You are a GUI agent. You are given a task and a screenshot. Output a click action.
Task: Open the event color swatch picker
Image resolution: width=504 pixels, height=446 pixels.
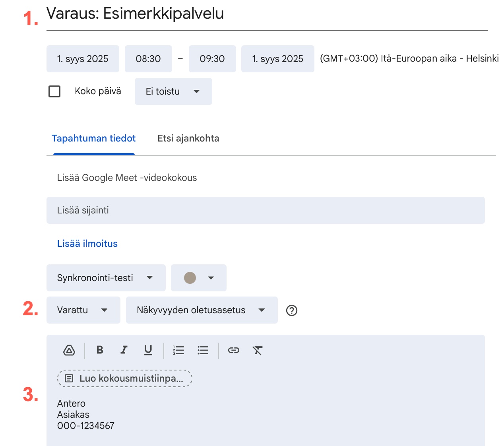coord(198,278)
